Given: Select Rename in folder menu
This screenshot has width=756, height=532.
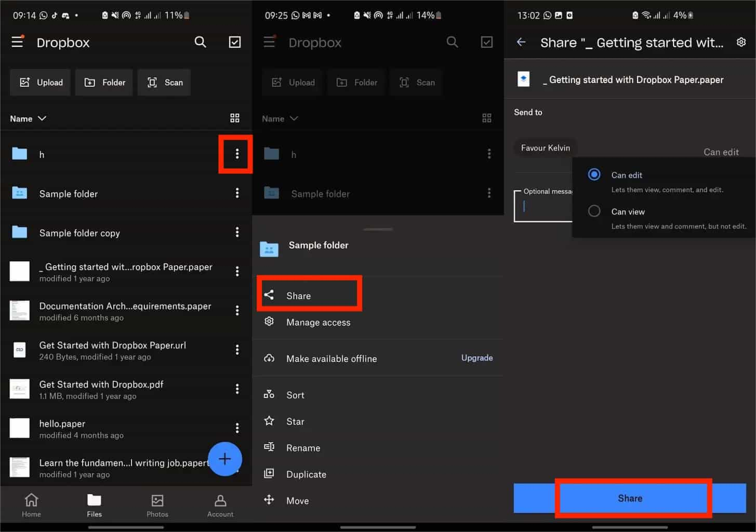Looking at the screenshot, I should [378, 448].
